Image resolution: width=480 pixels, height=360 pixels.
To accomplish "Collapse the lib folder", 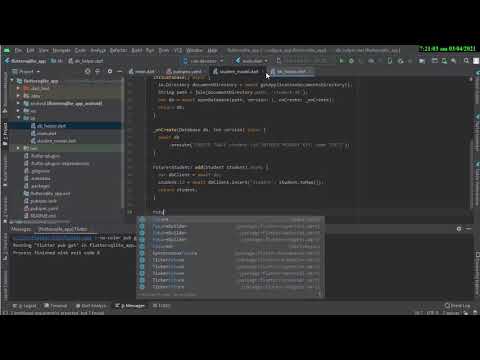I will click(x=18, y=118).
